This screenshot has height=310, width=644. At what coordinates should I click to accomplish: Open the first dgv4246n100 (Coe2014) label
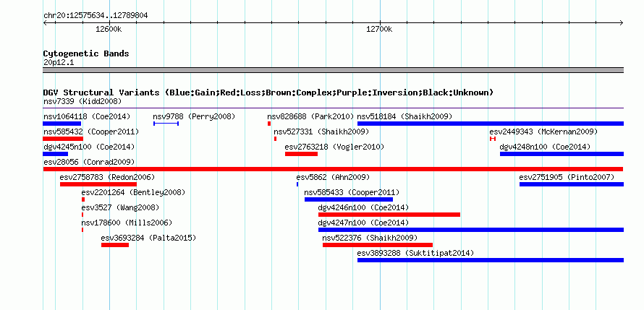363,207
